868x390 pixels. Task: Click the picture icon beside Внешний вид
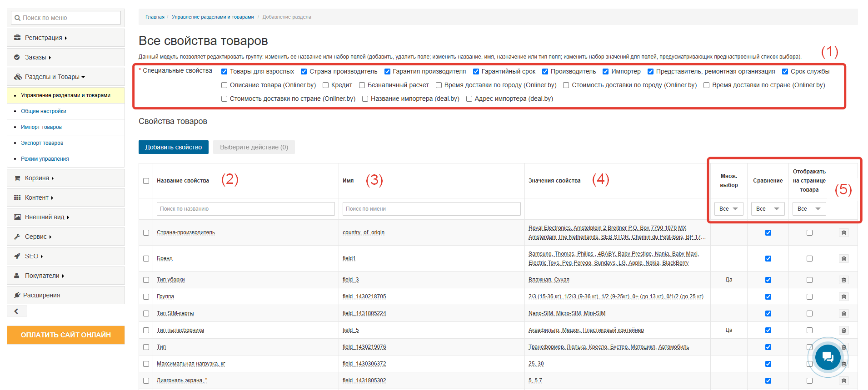17,217
